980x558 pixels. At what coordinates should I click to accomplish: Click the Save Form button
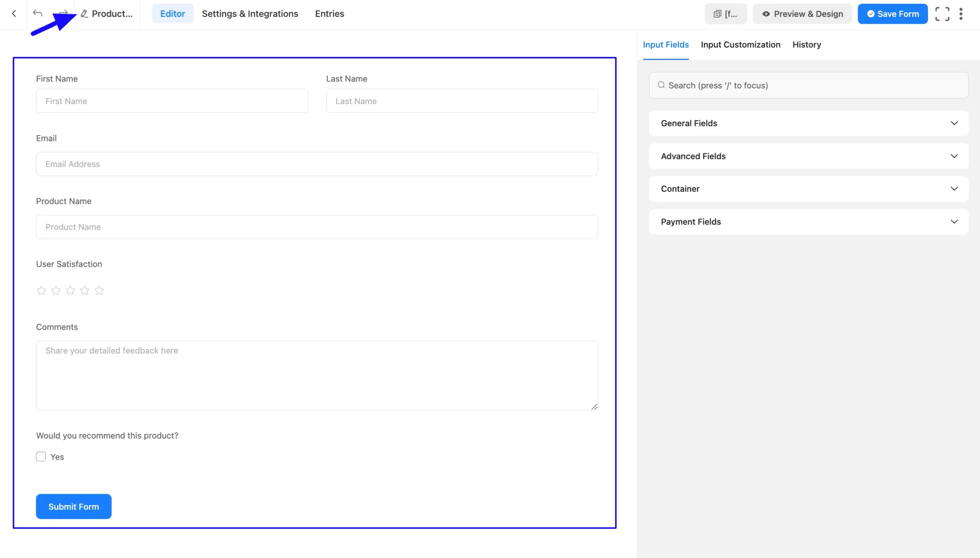893,14
